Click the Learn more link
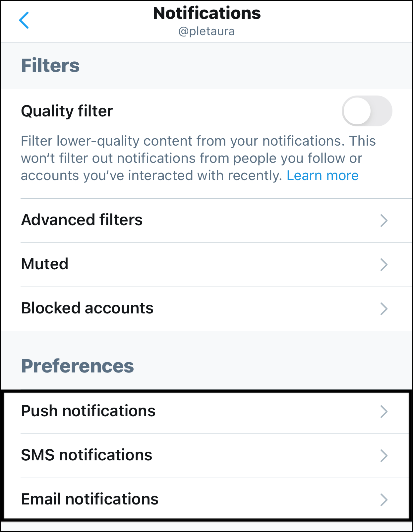 tap(323, 175)
